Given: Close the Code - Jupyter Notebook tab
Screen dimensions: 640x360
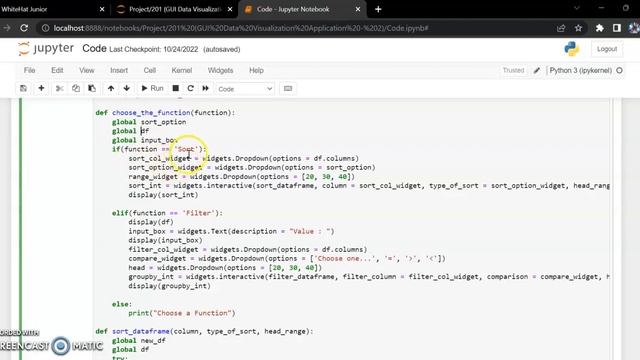Looking at the screenshot, I should 358,9.
